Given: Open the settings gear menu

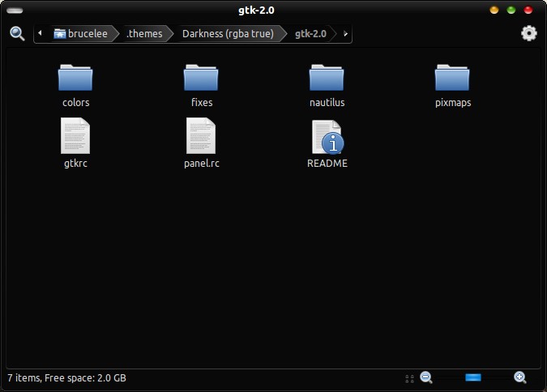Looking at the screenshot, I should coord(529,33).
